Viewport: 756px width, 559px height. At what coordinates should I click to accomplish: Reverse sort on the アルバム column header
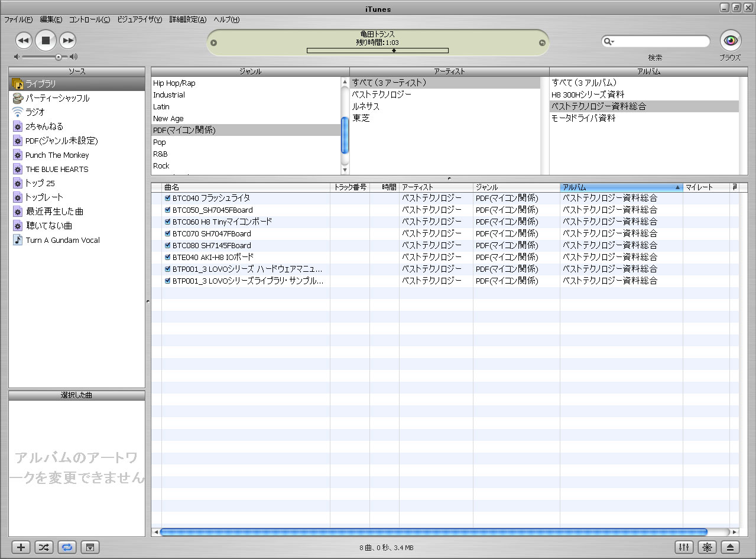(621, 187)
